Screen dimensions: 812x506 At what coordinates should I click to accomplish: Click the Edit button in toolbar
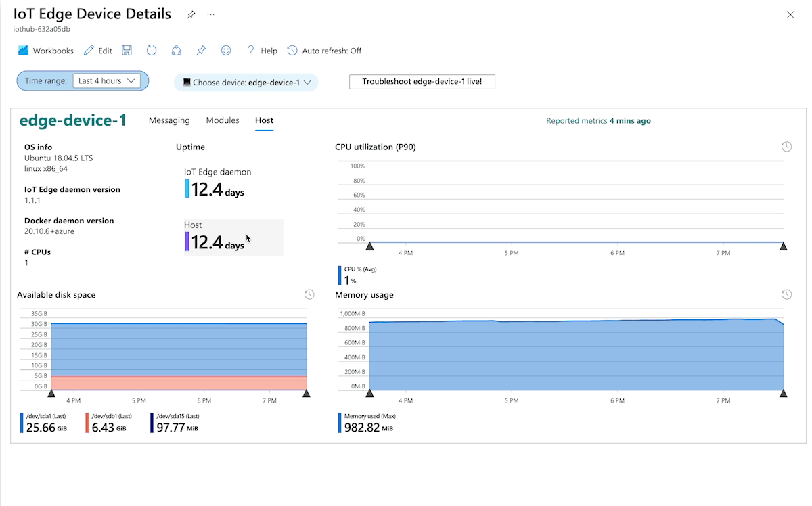coord(97,51)
